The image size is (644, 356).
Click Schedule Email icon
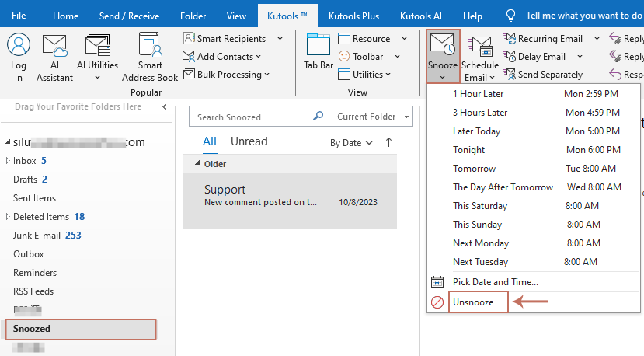coord(480,47)
